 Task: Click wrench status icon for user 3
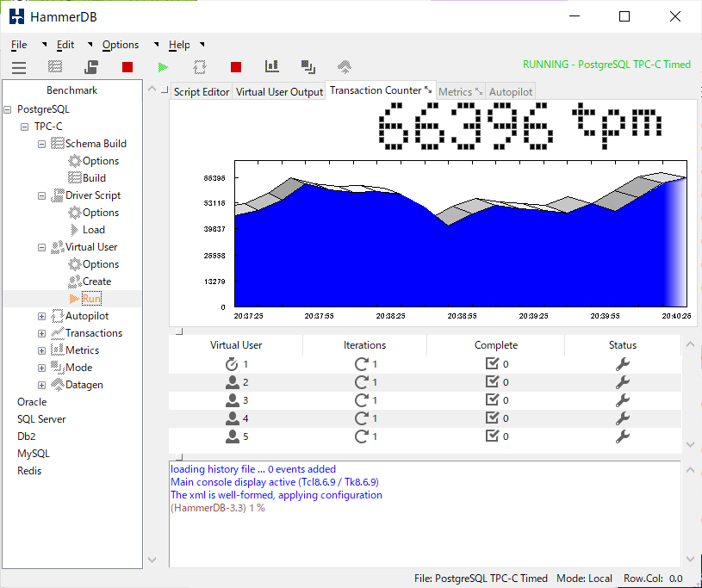622,400
